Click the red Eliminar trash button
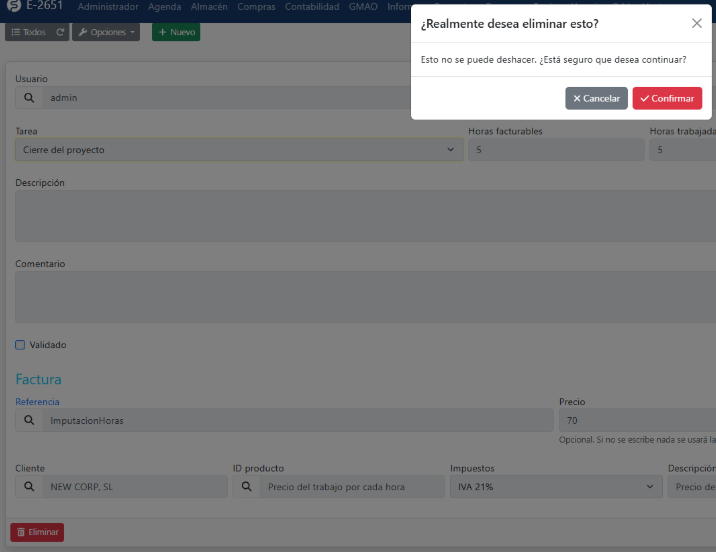 (x=37, y=532)
